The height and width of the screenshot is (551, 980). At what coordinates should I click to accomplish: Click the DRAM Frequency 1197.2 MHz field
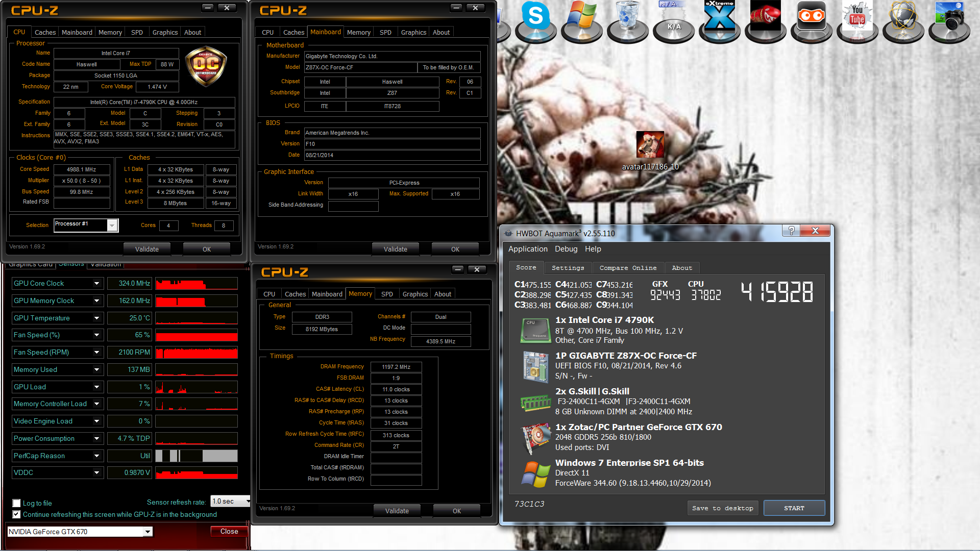396,367
